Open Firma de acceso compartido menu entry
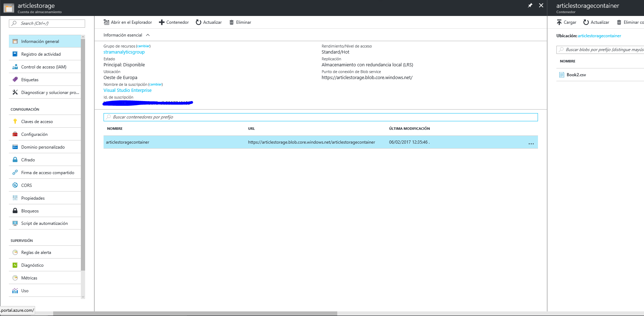The width and height of the screenshot is (644, 316). coord(45,173)
